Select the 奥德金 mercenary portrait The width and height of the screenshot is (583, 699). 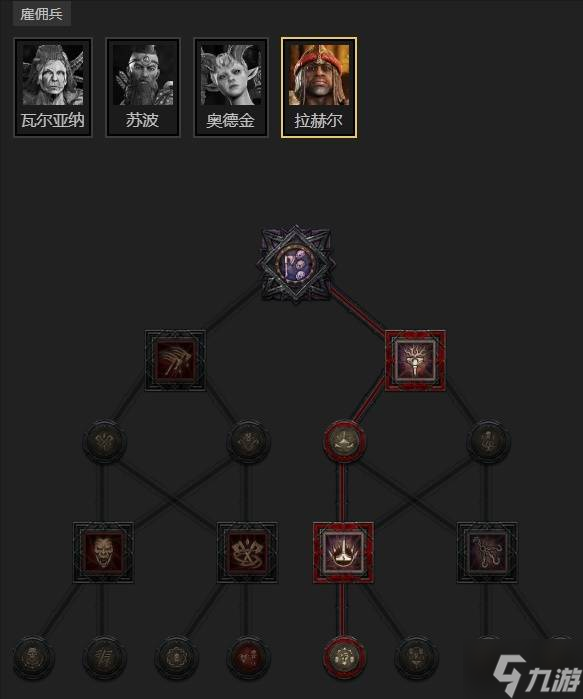point(231,87)
